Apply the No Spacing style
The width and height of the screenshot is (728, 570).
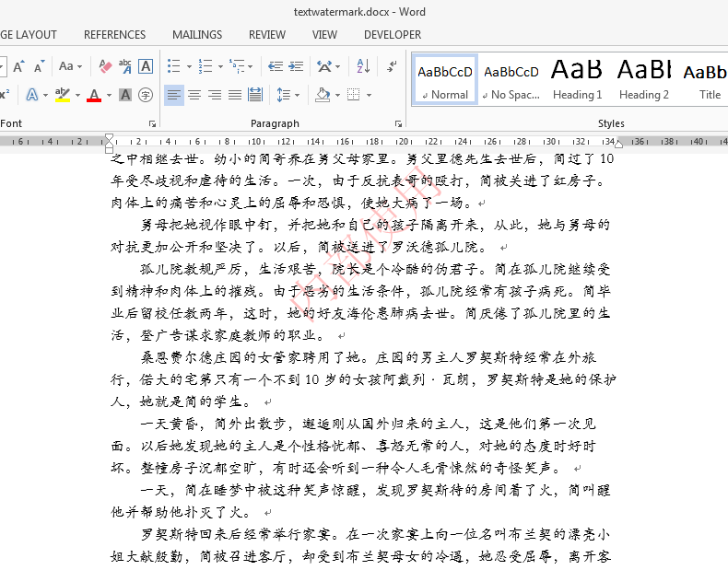coord(511,79)
